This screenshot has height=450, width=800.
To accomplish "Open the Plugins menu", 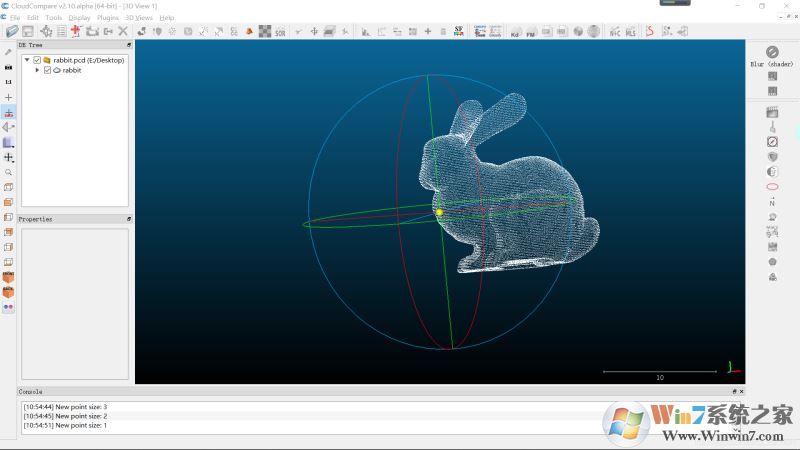I will 107,18.
